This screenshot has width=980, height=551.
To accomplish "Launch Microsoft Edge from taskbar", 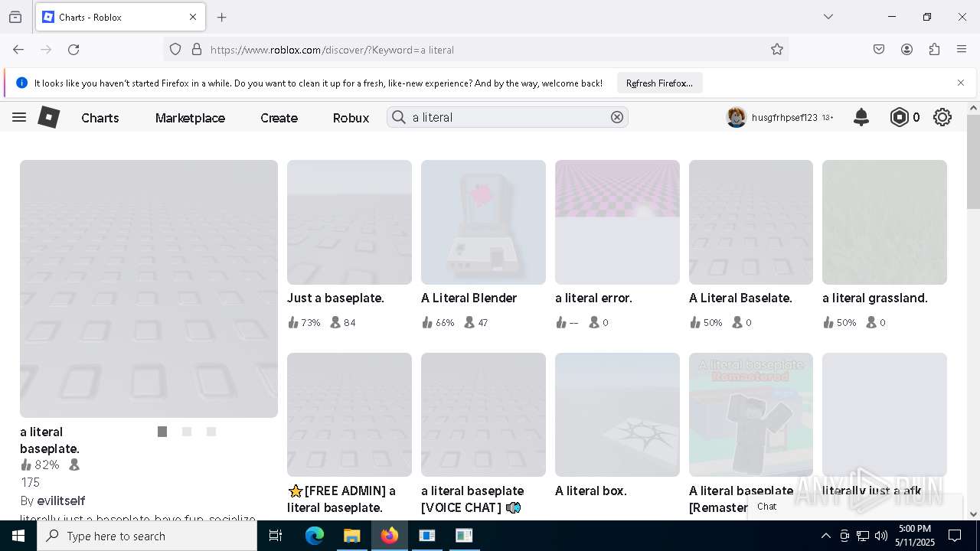I will coord(315,536).
